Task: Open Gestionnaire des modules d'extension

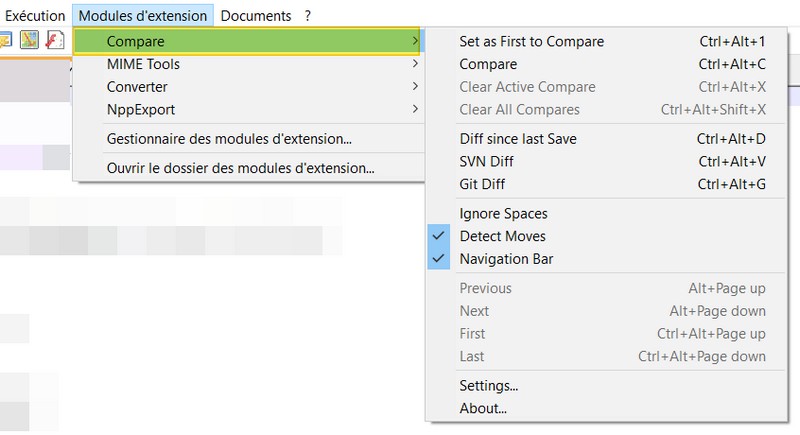Action: click(229, 138)
